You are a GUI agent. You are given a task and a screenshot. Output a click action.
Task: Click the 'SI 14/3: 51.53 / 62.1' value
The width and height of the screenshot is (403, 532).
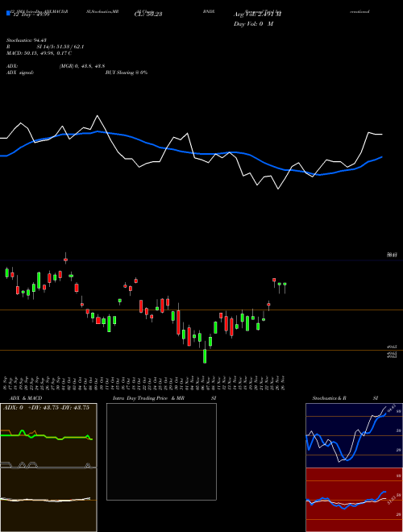60,47
